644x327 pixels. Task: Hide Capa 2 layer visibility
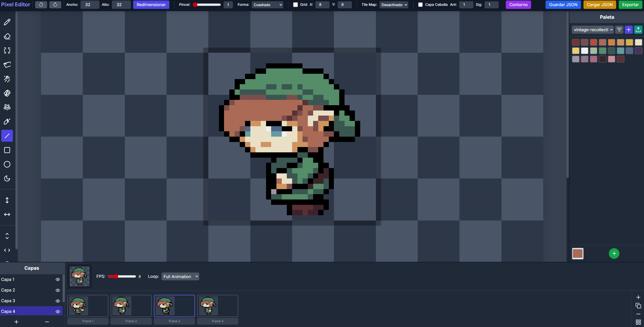[58, 290]
